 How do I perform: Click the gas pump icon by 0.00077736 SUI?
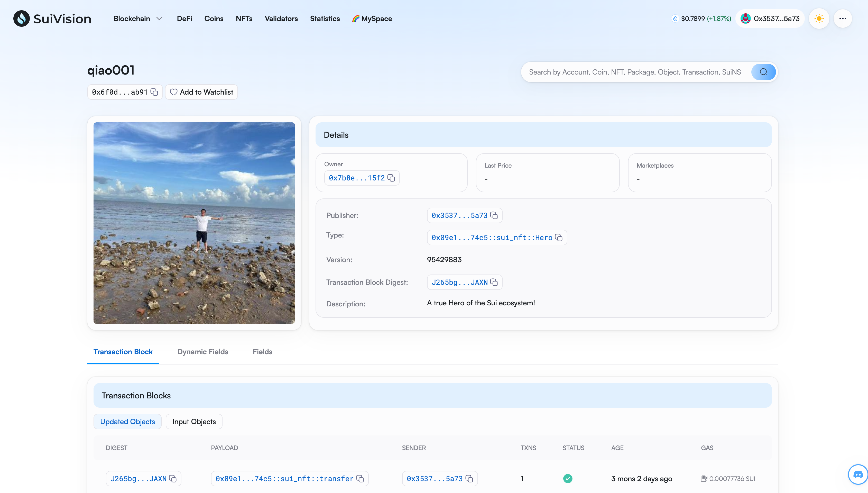(704, 478)
